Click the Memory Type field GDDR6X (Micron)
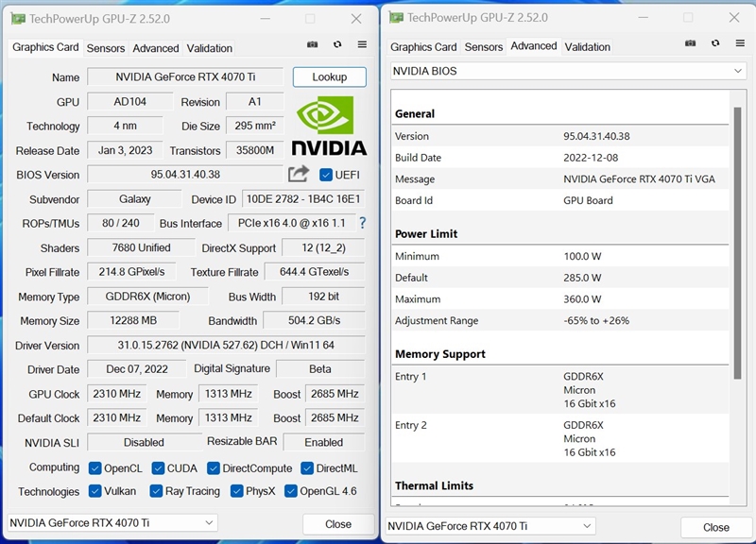756x544 pixels. pos(147,297)
